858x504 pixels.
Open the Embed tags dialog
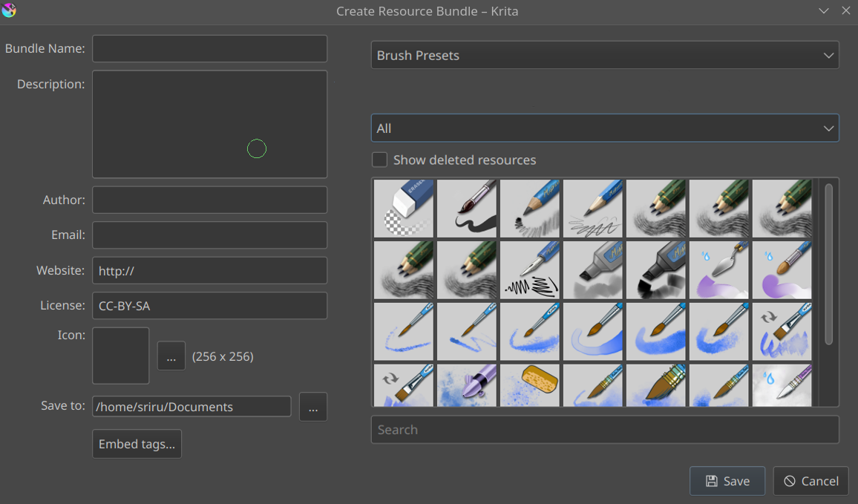137,445
